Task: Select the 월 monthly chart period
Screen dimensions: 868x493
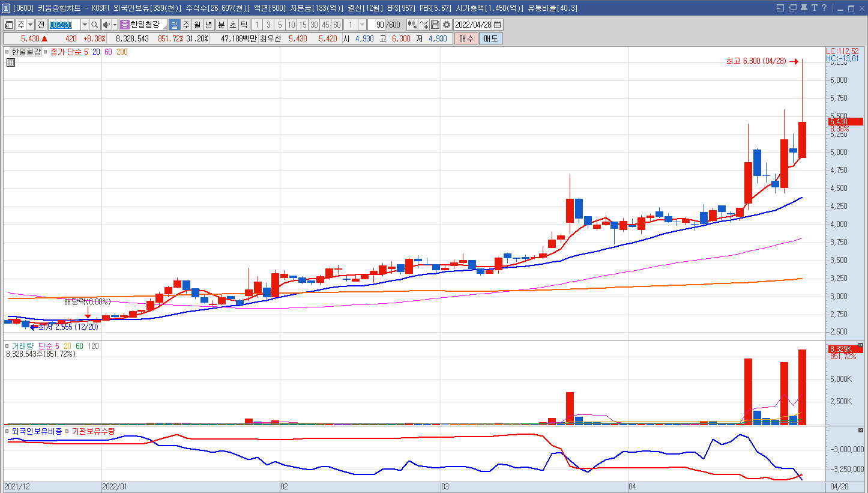Action: pos(197,25)
